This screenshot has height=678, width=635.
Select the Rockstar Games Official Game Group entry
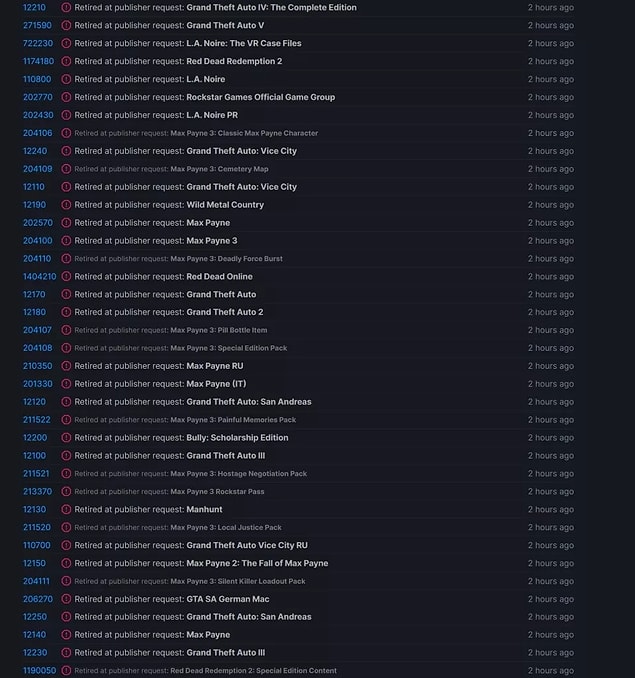pyautogui.click(x=260, y=97)
